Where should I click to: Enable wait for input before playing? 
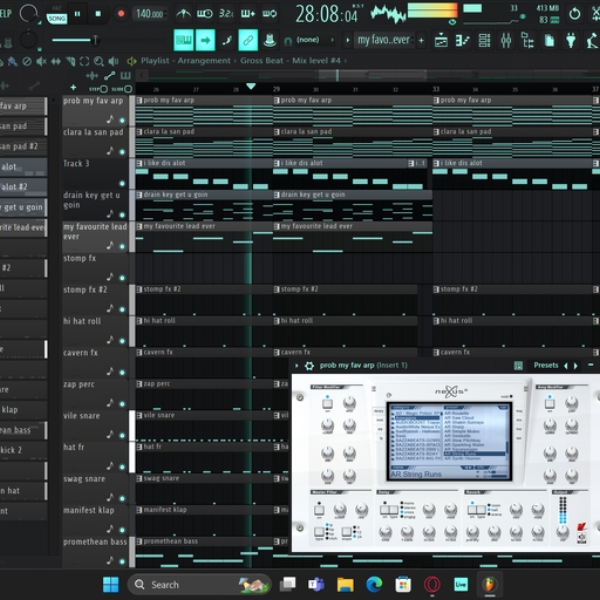point(205,14)
